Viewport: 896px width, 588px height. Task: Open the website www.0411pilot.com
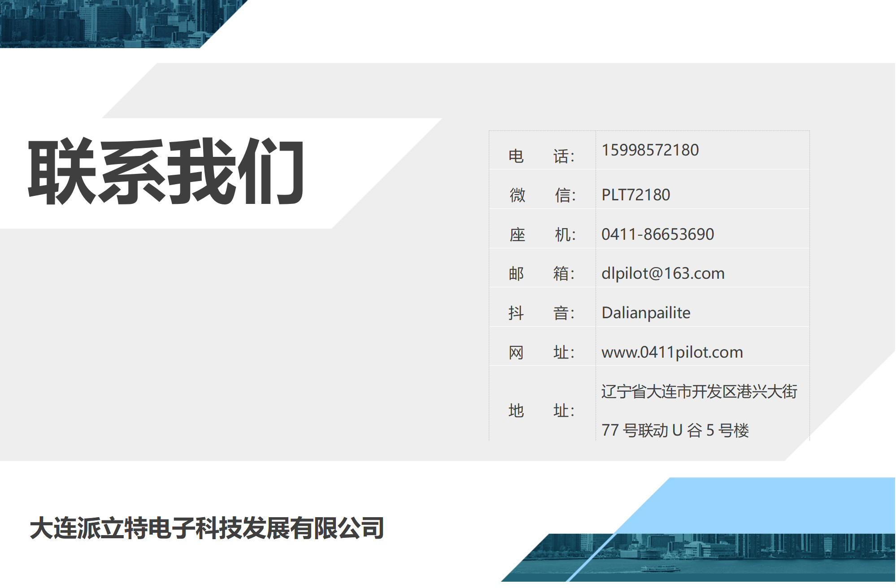672,352
